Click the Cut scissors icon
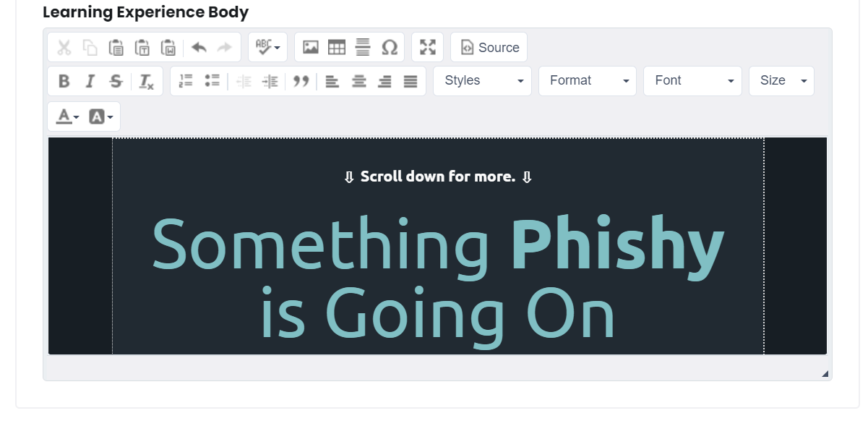The width and height of the screenshot is (868, 421). [64, 48]
